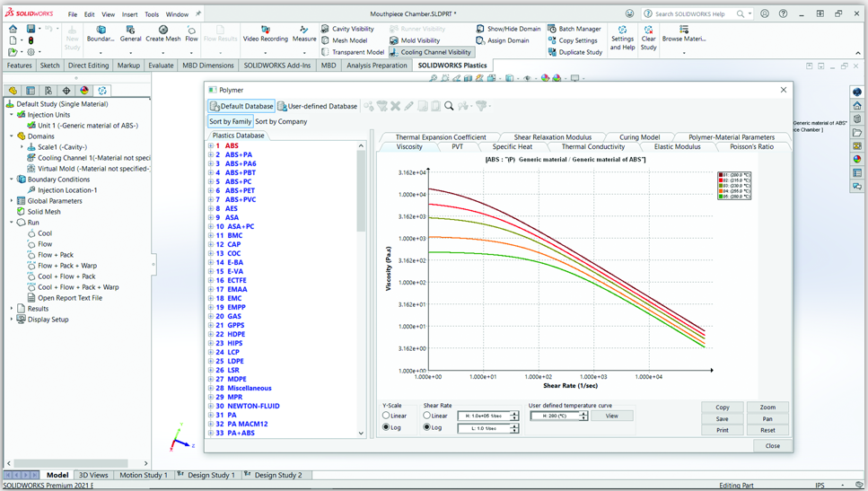Click Clear Study icon

[648, 30]
